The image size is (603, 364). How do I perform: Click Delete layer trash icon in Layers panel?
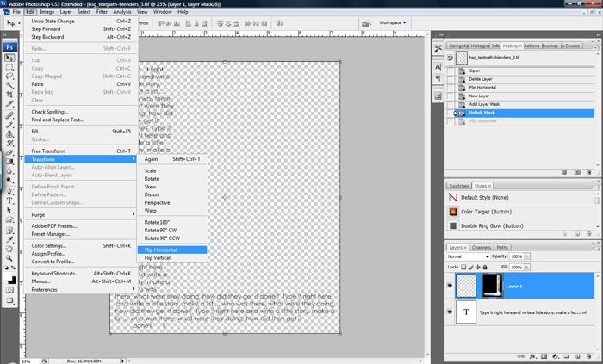click(x=588, y=356)
